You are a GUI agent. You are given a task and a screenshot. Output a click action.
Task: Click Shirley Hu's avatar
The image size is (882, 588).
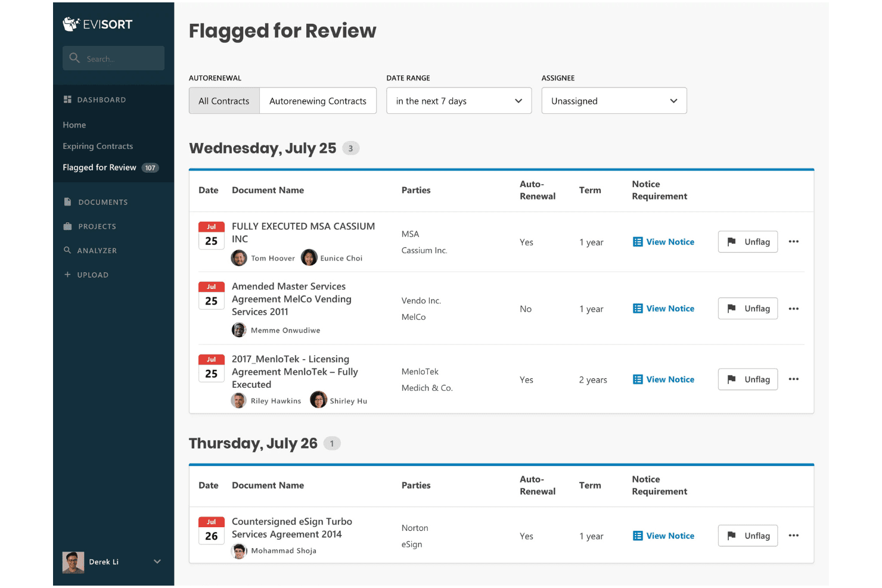click(319, 400)
